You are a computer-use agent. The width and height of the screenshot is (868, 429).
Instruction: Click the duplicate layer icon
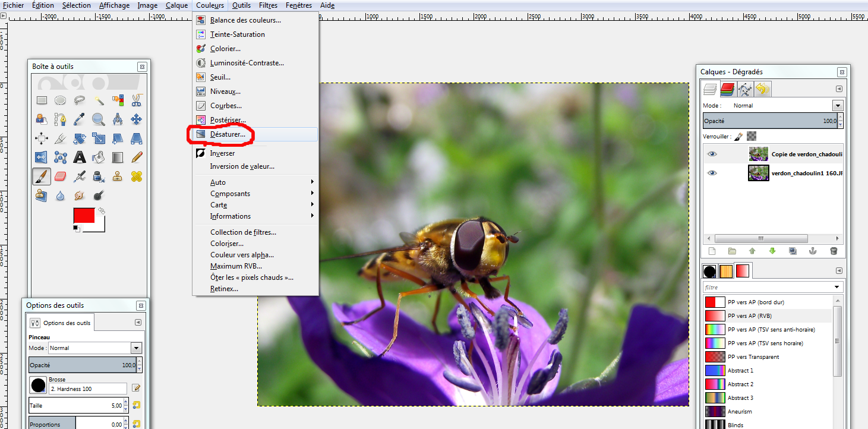click(793, 251)
